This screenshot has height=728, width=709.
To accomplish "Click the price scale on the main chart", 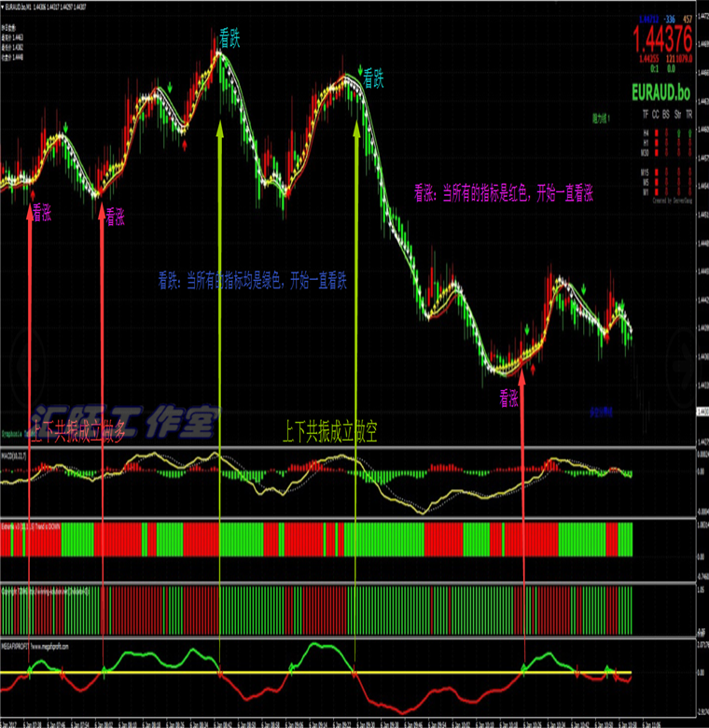I will tap(702, 223).
